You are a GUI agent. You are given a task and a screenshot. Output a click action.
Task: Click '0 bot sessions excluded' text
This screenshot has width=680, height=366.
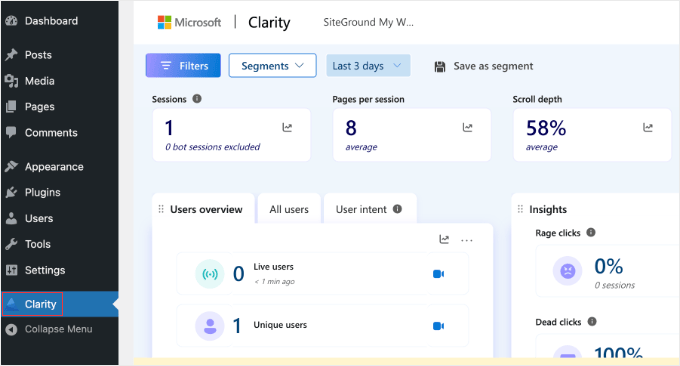[212, 147]
